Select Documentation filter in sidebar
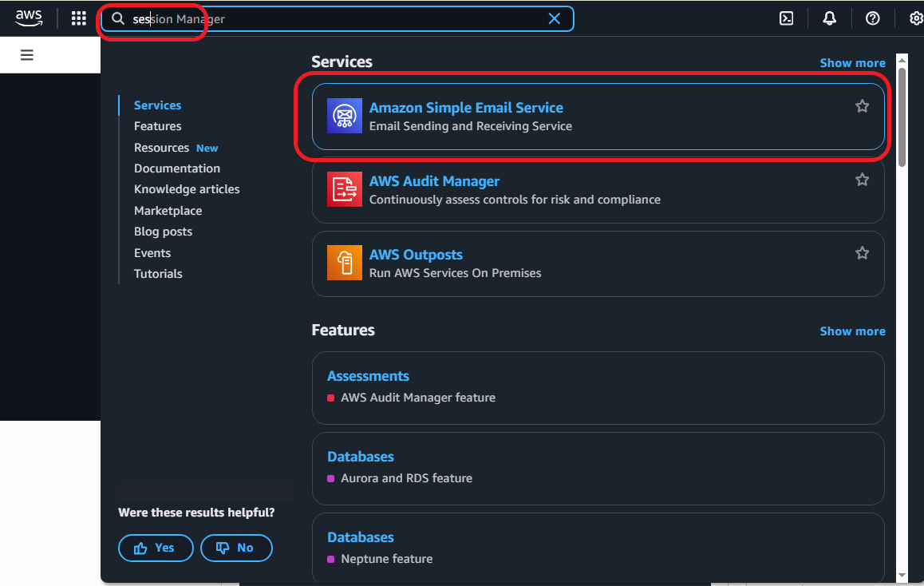924x586 pixels. [177, 168]
